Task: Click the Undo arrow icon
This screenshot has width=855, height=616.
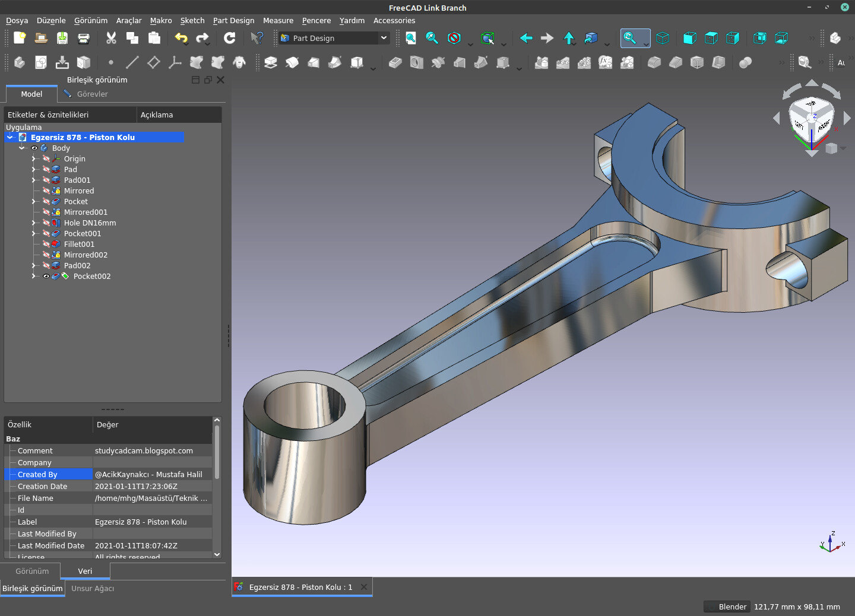Action: (180, 38)
